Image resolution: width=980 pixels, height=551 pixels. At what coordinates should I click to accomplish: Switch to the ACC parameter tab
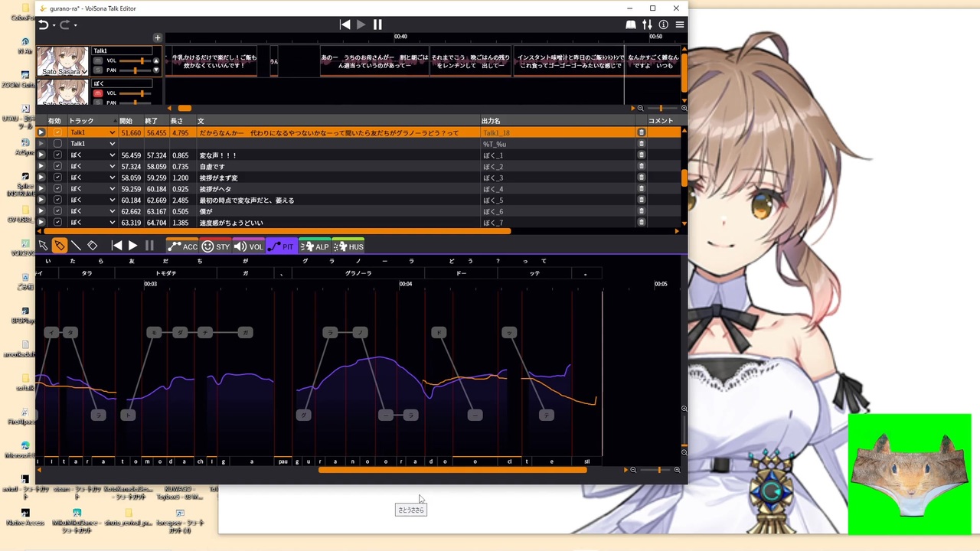(183, 246)
